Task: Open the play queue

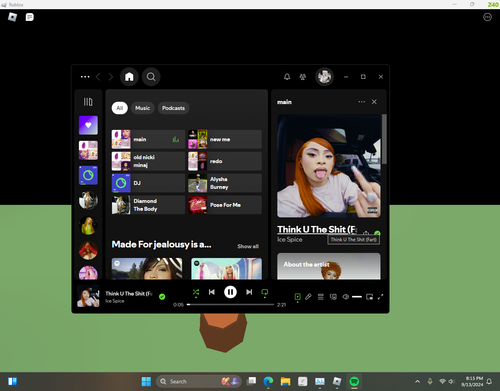Action: pyautogui.click(x=321, y=296)
